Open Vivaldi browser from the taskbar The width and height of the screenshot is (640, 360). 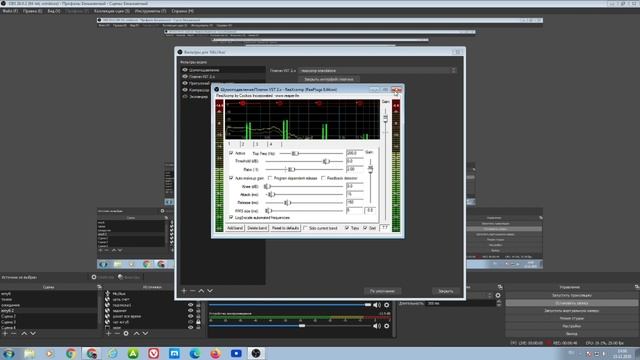(153, 353)
